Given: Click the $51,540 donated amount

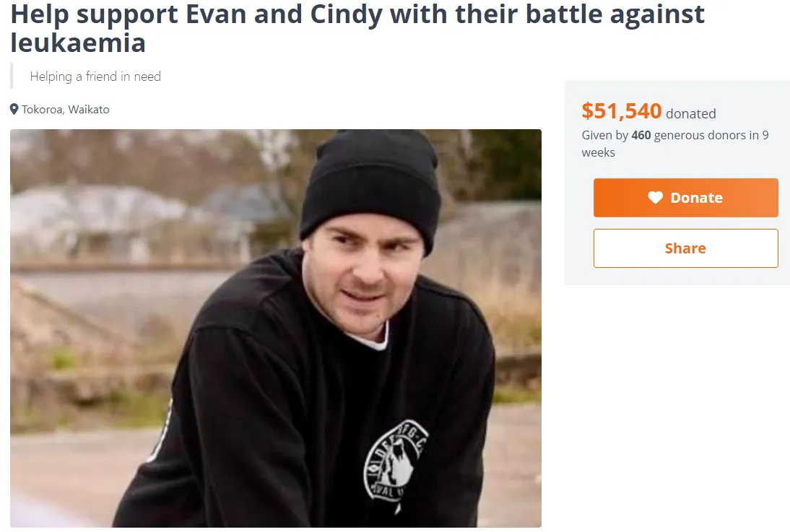Looking at the screenshot, I should pos(621,111).
